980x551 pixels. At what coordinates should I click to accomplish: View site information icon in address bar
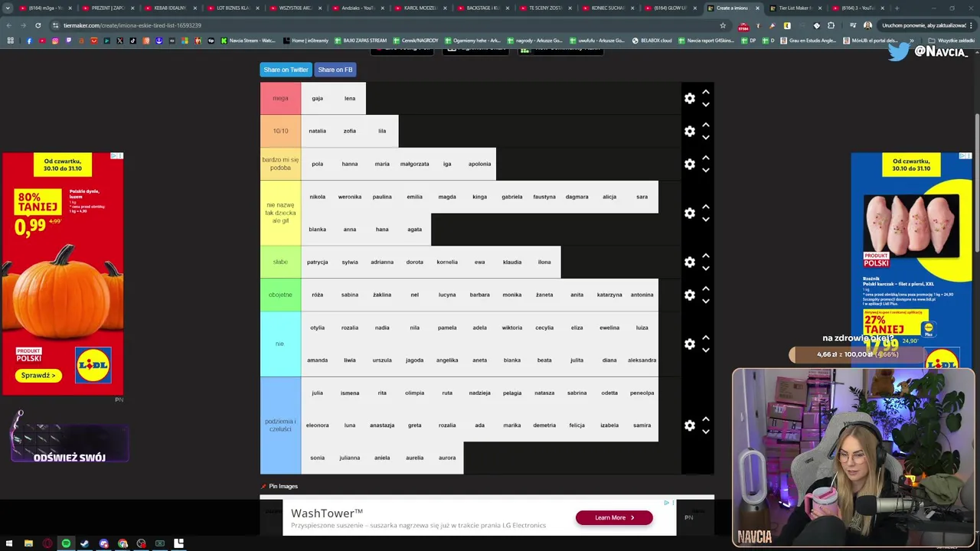[x=56, y=25]
